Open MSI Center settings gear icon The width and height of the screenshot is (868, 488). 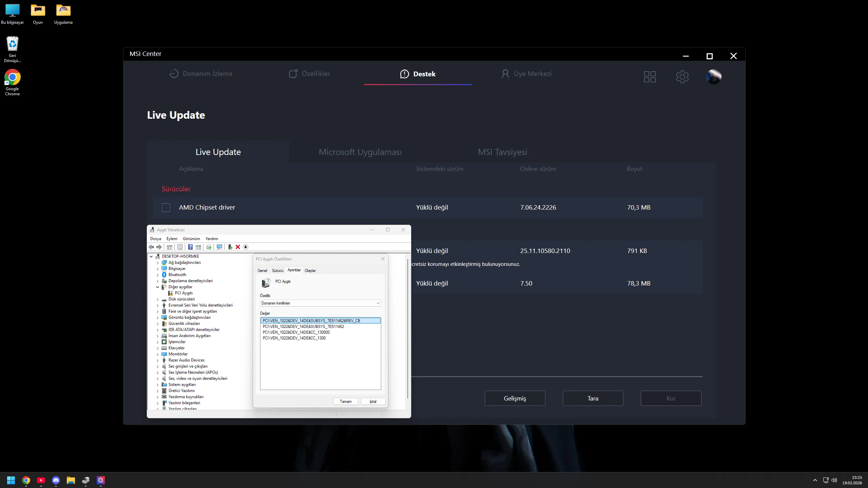click(x=682, y=77)
